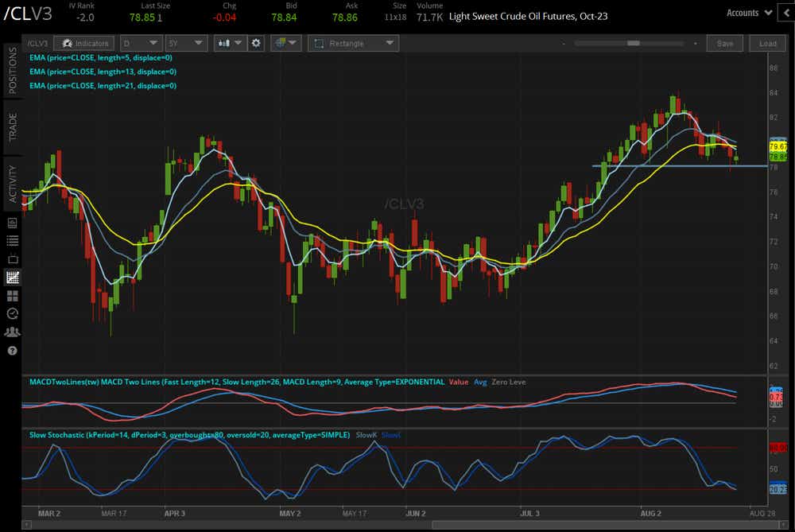Click the Last price 78.85
795x532 pixels.
pyautogui.click(x=142, y=17)
